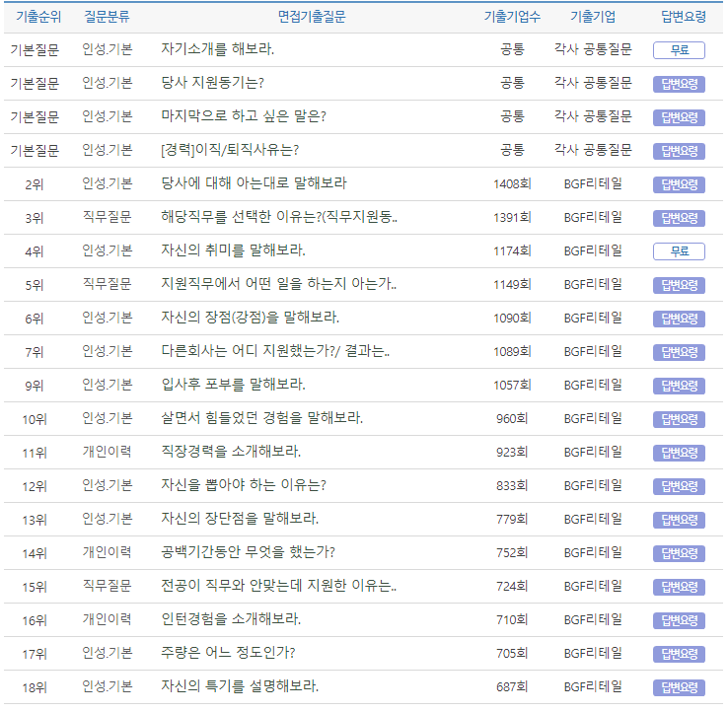Screen dimensions: 728x712
Task: Click the 무료 button for 자기소개를 해보라
Action: (679, 50)
